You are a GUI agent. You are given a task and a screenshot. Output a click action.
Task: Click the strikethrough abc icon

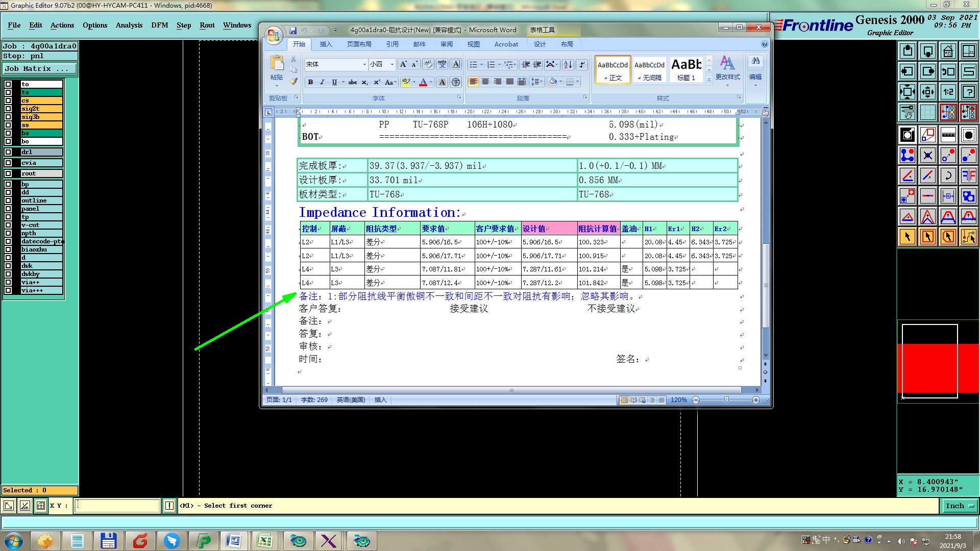[x=352, y=82]
